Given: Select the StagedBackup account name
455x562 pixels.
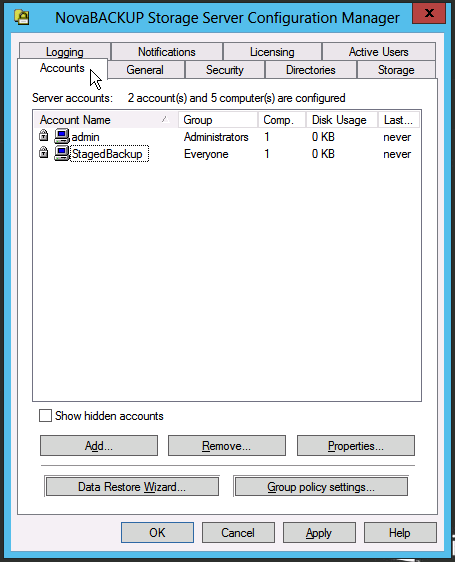Looking at the screenshot, I should (x=107, y=154).
